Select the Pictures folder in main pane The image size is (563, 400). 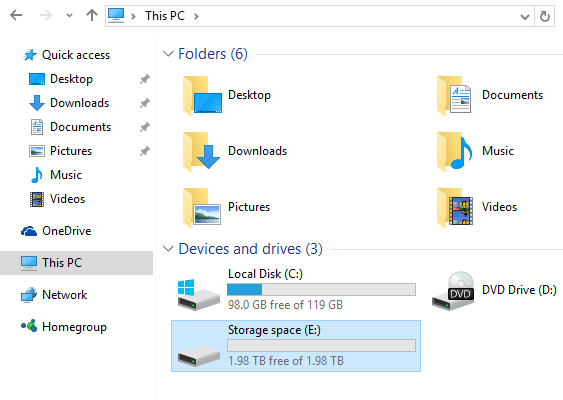227,207
